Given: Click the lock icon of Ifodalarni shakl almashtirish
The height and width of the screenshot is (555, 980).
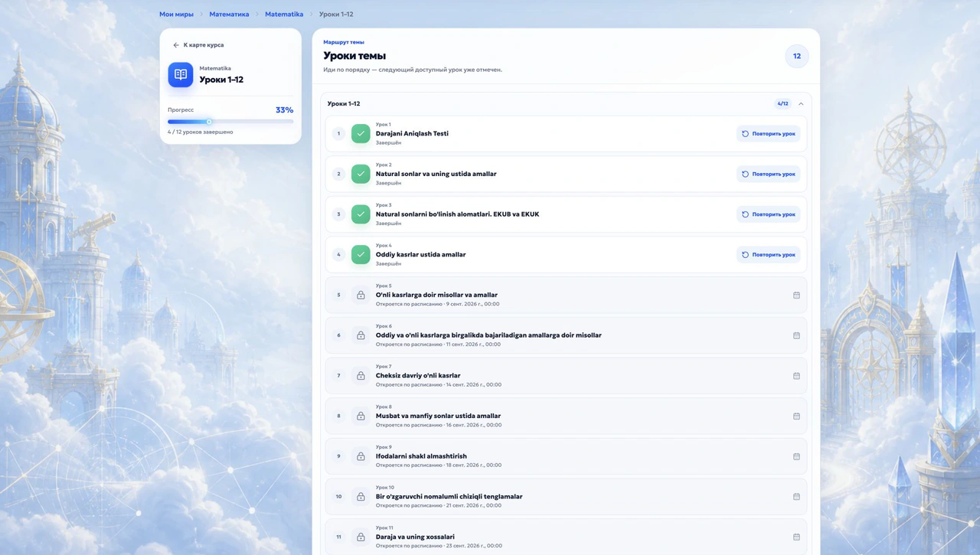Looking at the screenshot, I should click(361, 456).
